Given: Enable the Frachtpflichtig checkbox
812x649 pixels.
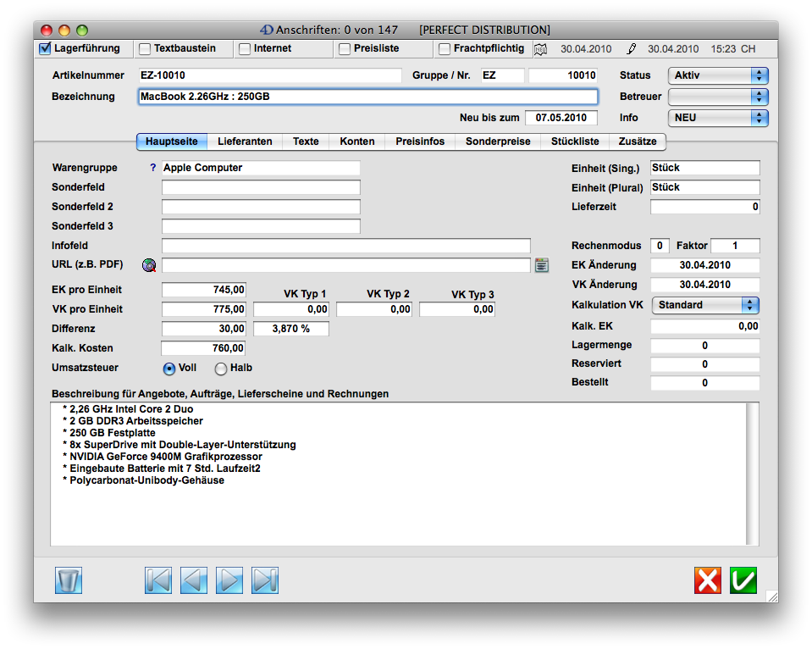Looking at the screenshot, I should [445, 49].
